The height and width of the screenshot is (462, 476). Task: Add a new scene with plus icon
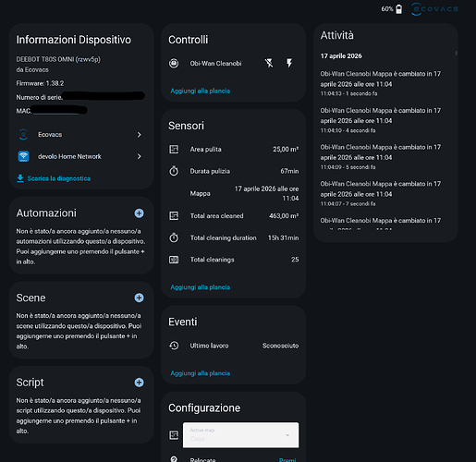pyautogui.click(x=139, y=298)
